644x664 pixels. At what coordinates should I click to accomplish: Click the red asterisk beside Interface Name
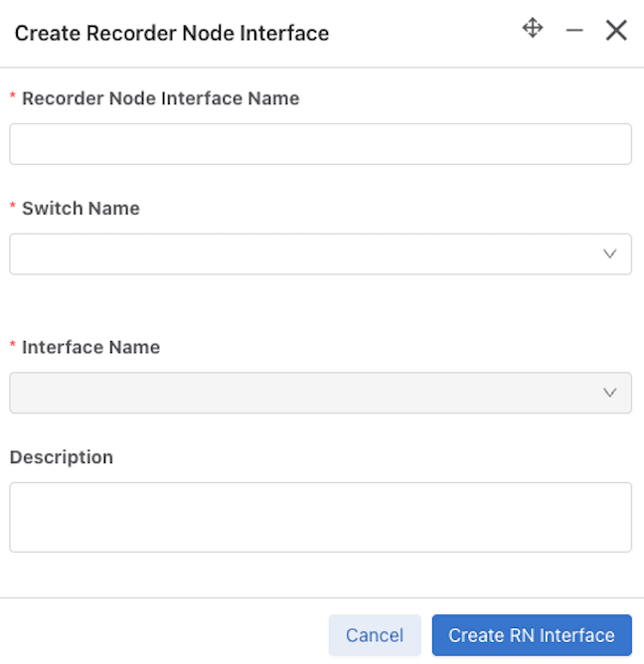13,345
